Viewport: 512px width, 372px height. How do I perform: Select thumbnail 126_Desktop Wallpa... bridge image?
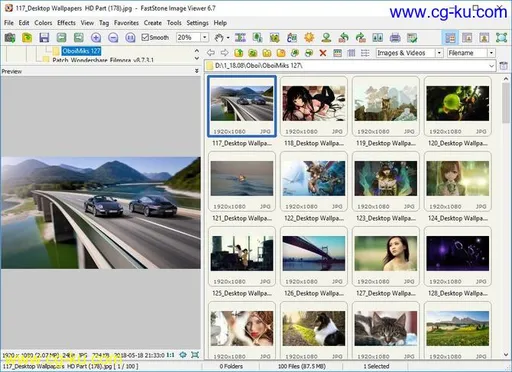click(314, 256)
